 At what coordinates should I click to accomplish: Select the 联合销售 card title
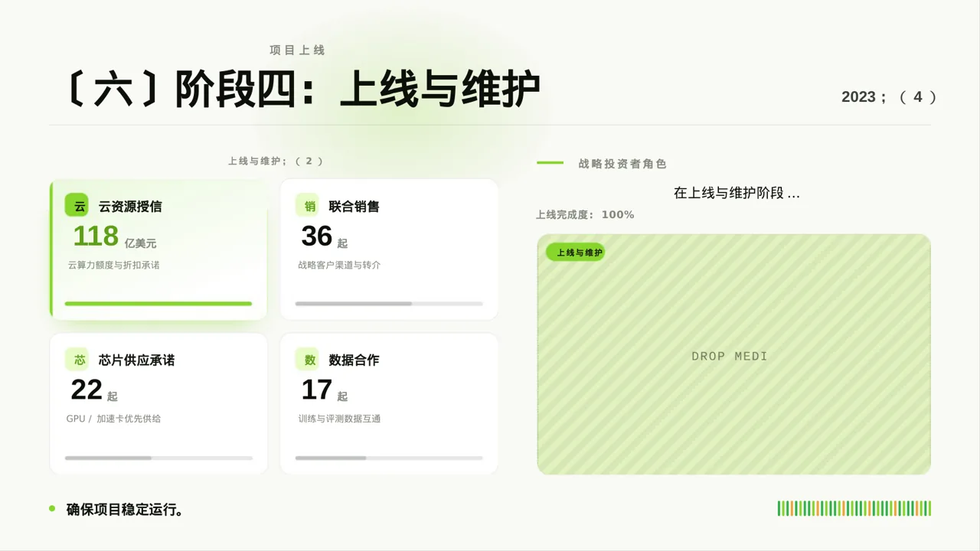pos(354,207)
